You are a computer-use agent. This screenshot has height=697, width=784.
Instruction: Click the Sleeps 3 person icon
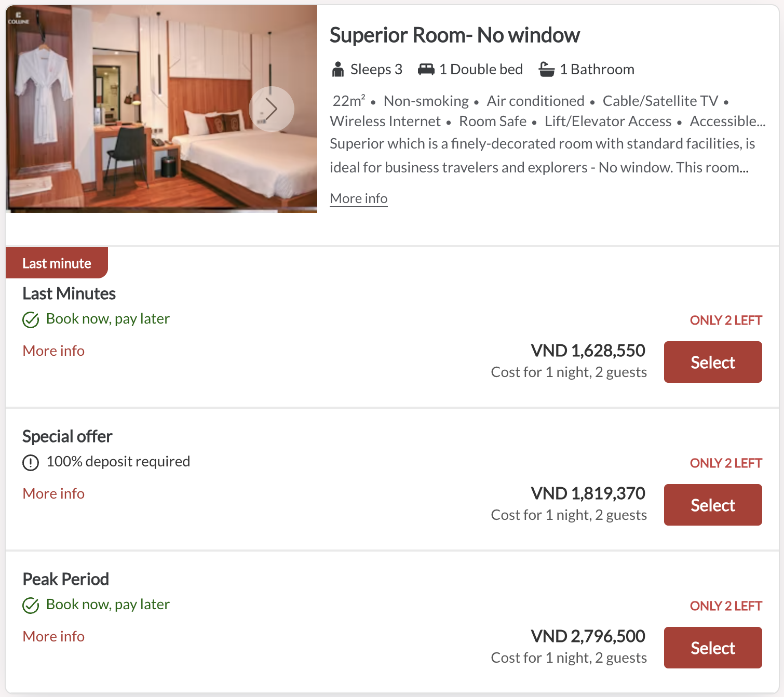pos(338,69)
